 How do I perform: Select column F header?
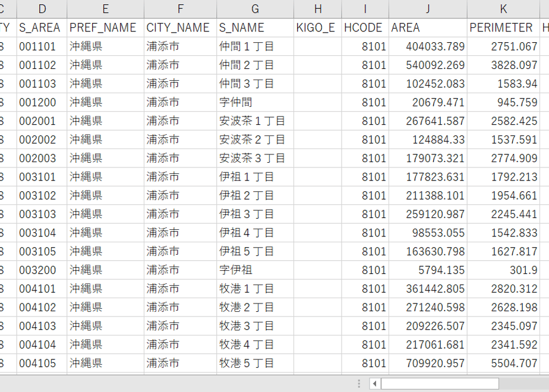tap(180, 9)
